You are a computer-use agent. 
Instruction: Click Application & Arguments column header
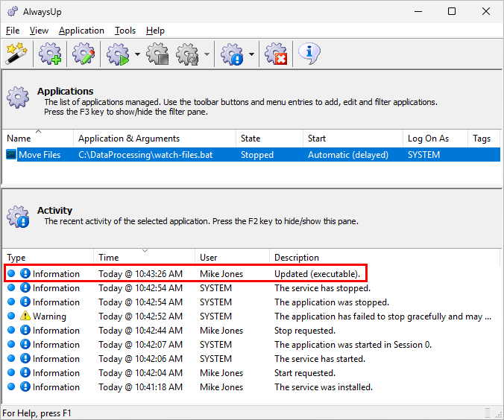154,139
